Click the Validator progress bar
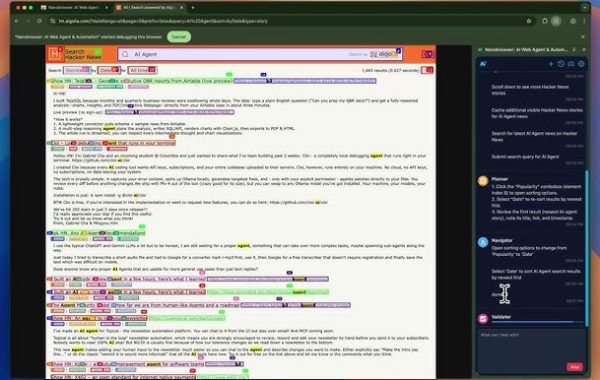Image resolution: width=600 pixels, height=380 pixels. (x=536, y=322)
